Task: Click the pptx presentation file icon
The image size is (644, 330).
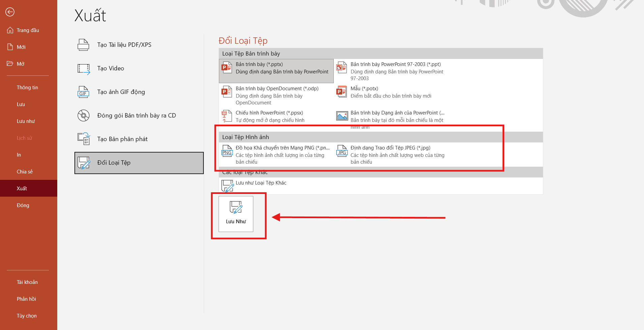Action: [x=227, y=68]
